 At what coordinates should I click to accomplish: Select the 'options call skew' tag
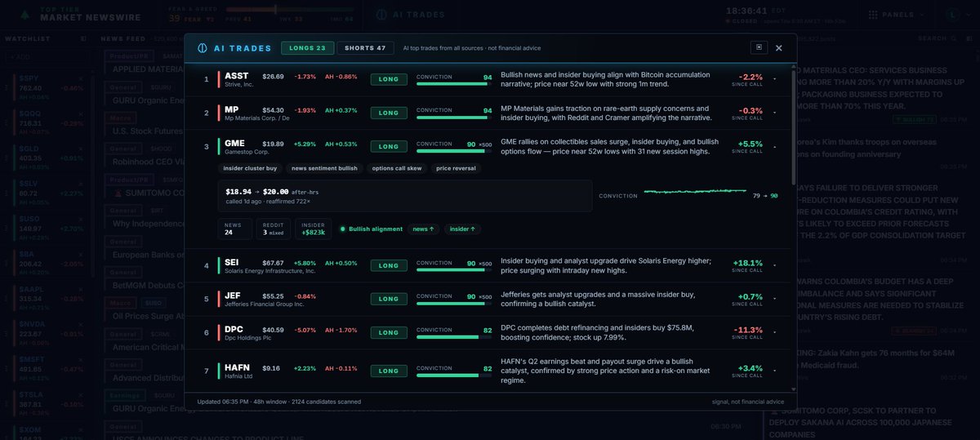pyautogui.click(x=397, y=168)
